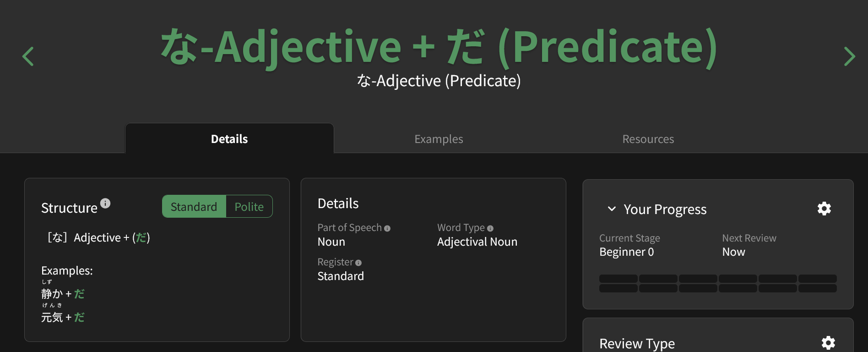Go to previous grammar point arrow

point(28,56)
